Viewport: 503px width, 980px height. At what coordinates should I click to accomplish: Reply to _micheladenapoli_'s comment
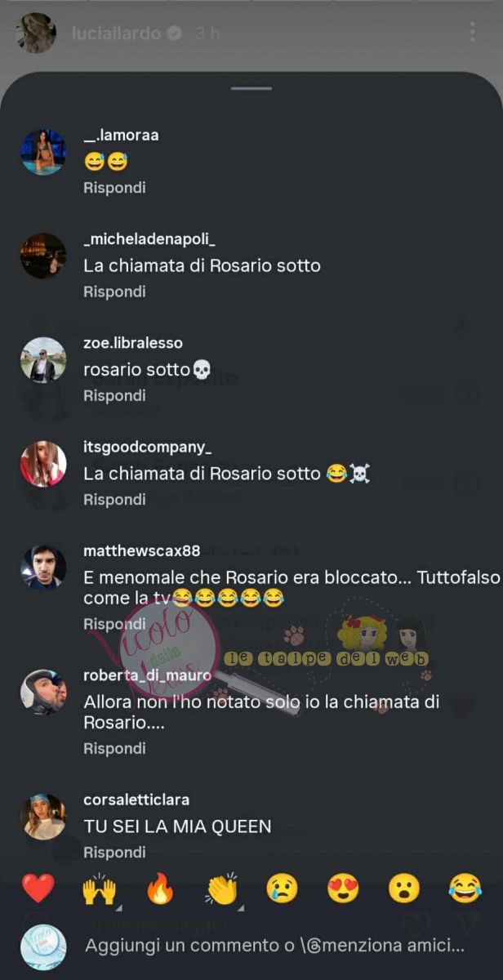point(114,292)
